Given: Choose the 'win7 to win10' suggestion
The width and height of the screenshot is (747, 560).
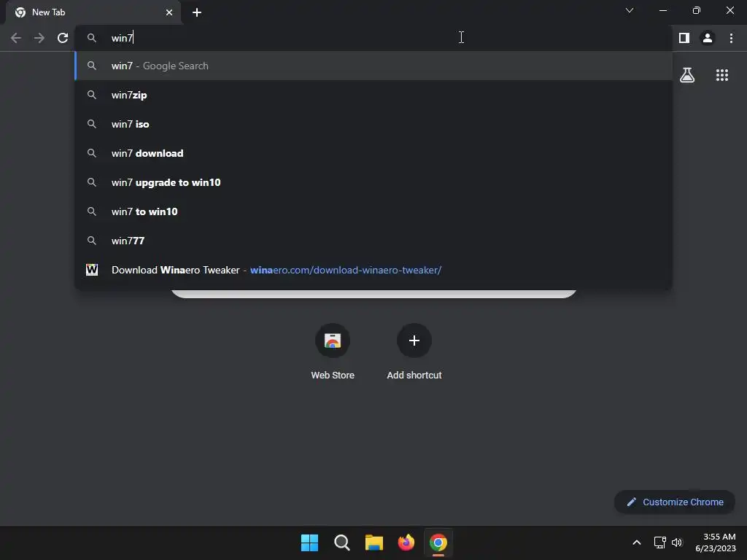Looking at the screenshot, I should point(373,211).
